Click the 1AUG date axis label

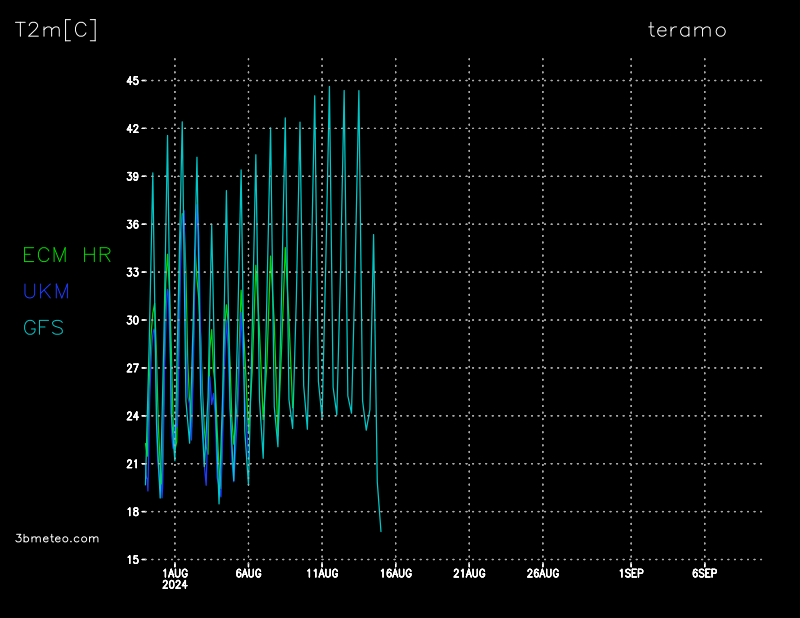[175, 573]
